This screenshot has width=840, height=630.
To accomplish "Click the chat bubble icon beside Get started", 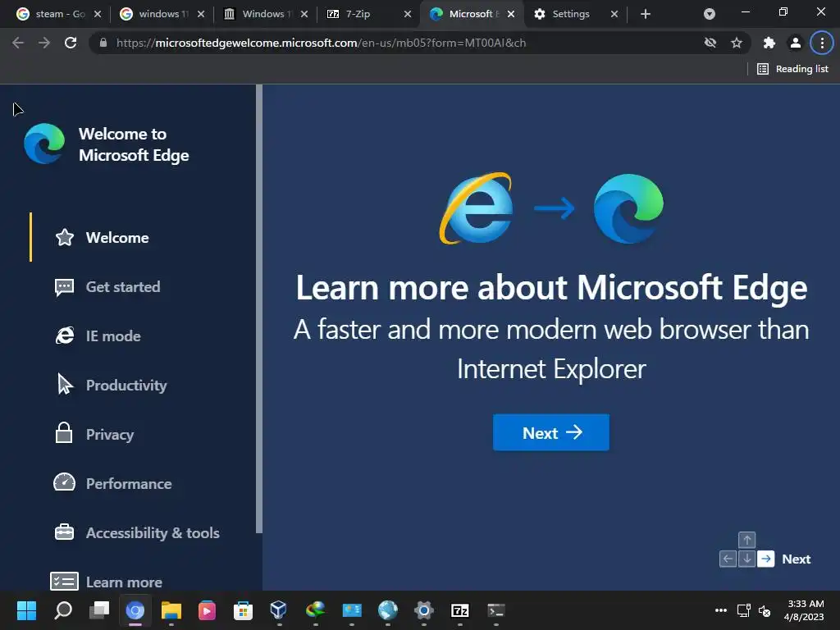I will [64, 287].
